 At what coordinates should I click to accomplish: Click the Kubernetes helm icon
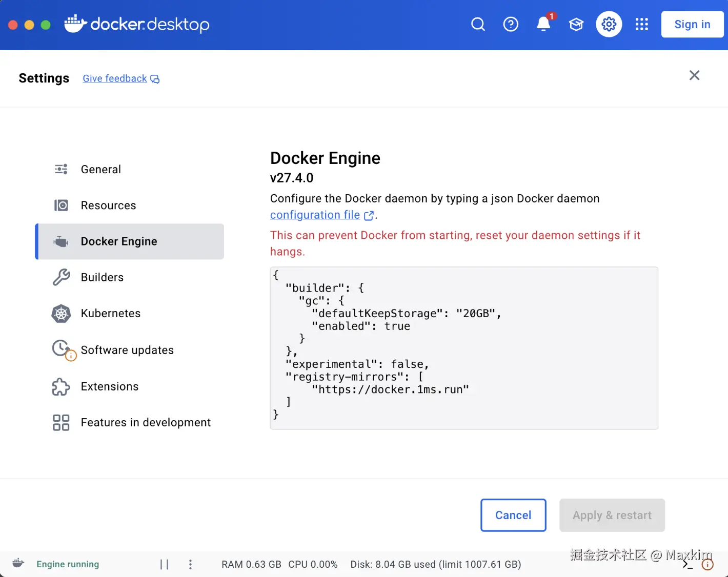click(61, 314)
